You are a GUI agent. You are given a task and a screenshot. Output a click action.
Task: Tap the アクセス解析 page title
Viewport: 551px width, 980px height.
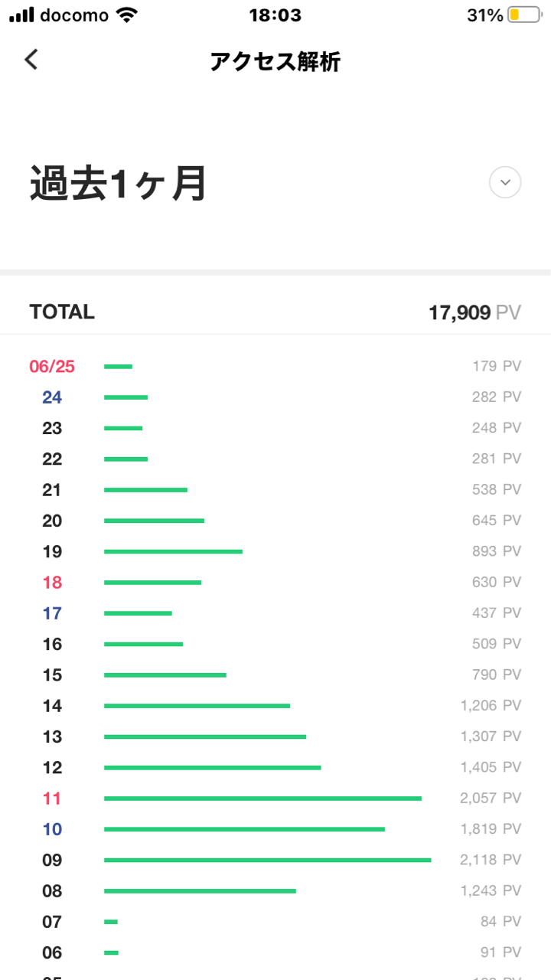[x=275, y=61]
